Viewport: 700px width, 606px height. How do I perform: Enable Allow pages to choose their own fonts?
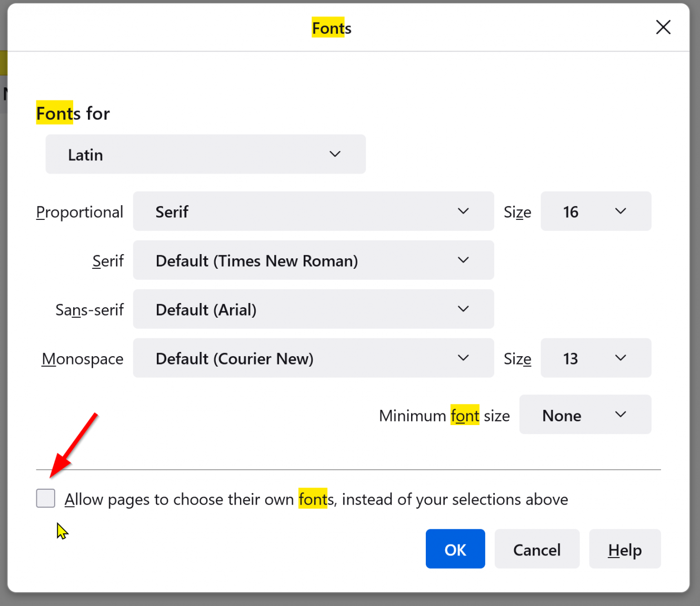click(x=46, y=498)
